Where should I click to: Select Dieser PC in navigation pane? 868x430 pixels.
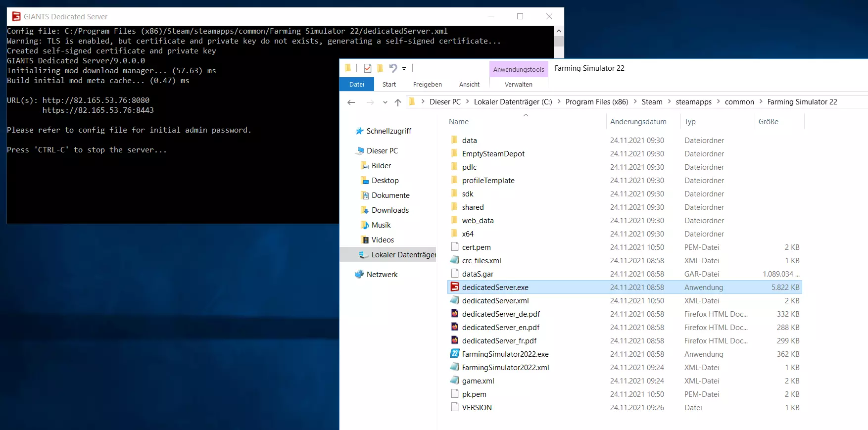[382, 151]
